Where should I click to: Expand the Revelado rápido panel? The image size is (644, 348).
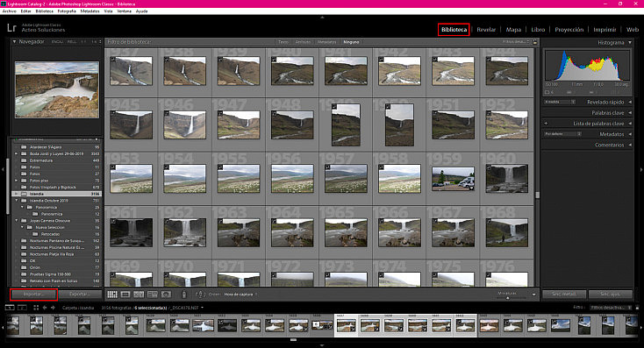630,102
